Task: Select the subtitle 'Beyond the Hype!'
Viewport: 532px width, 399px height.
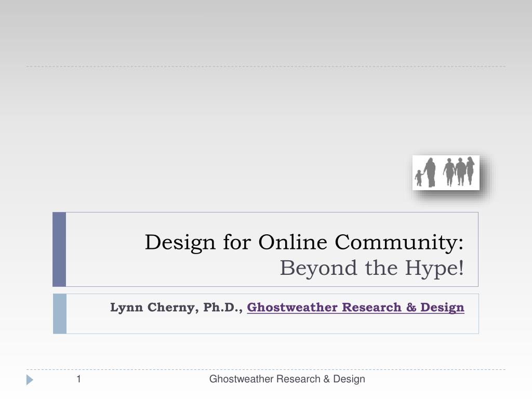Action: coord(371,268)
